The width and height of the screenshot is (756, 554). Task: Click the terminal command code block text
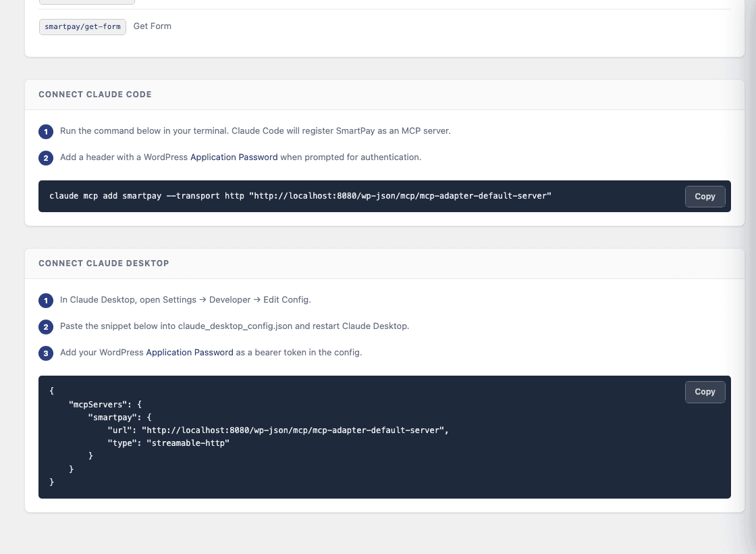pyautogui.click(x=300, y=196)
